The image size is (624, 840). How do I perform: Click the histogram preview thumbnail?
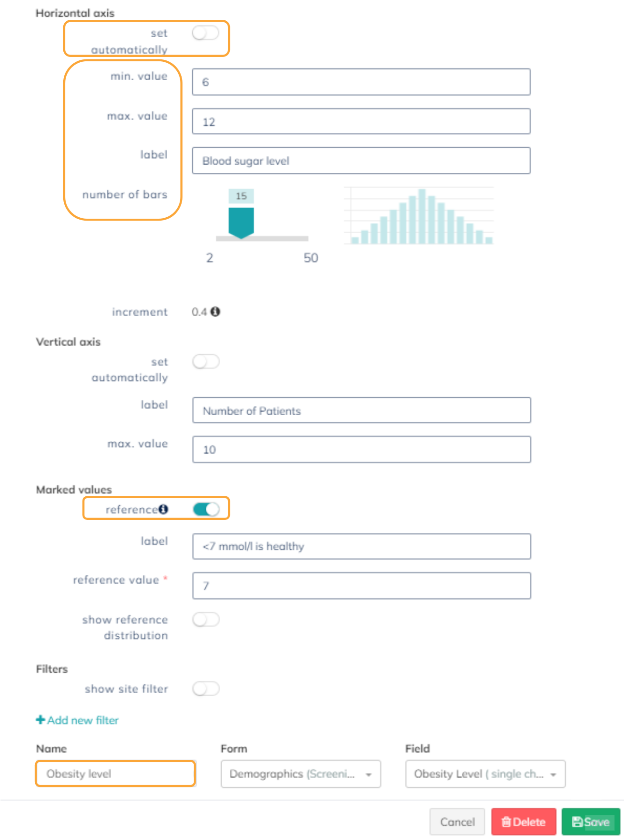click(x=419, y=216)
